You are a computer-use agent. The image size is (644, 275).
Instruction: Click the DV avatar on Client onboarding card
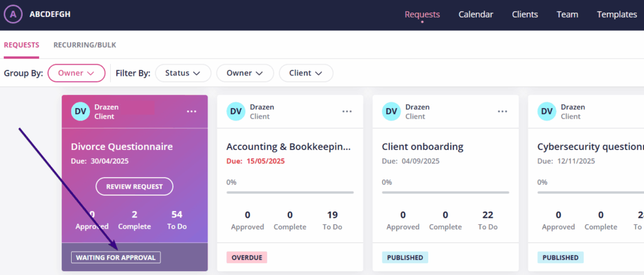[x=391, y=112]
